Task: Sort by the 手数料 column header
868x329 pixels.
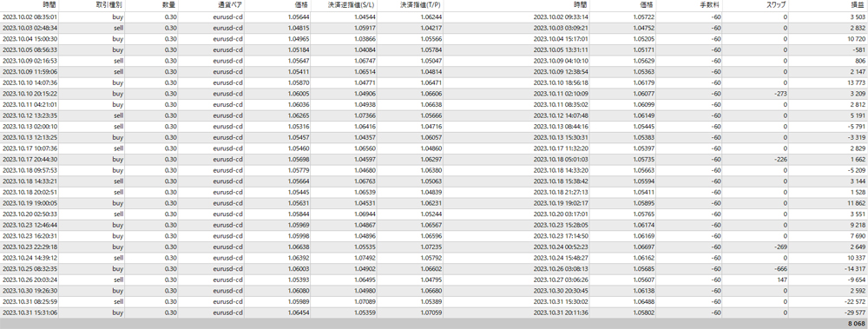Action: coord(689,5)
